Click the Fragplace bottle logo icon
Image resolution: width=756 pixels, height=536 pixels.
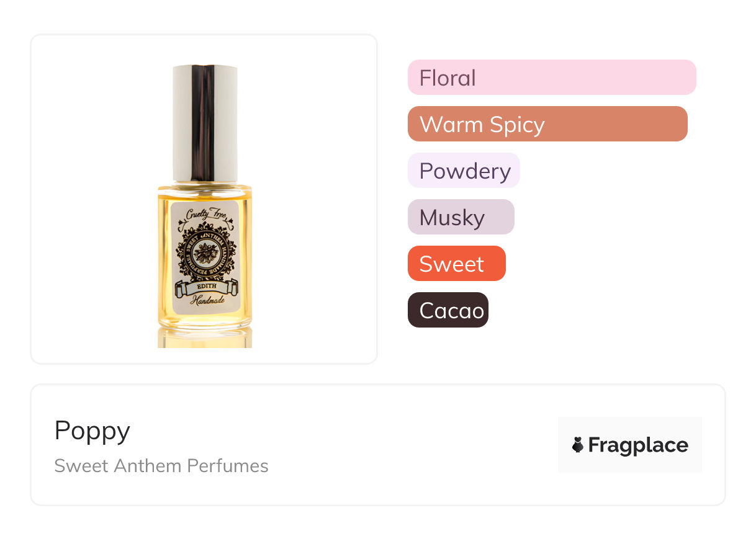click(578, 445)
